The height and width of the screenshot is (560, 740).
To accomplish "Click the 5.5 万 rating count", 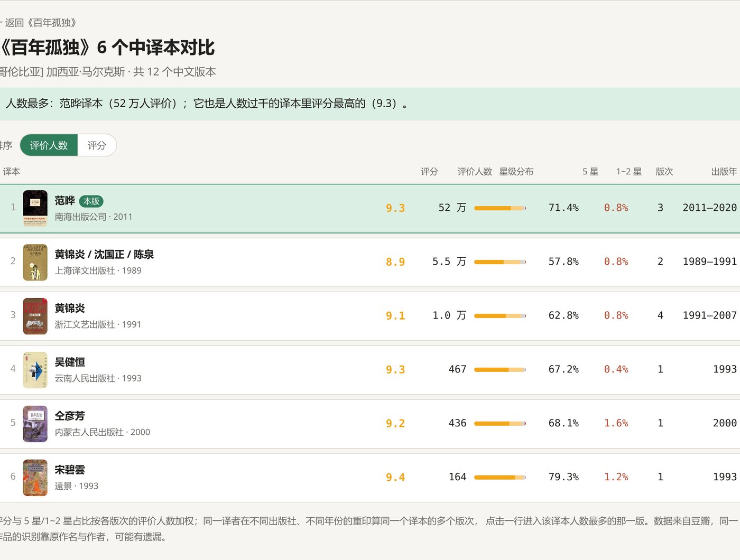I will (449, 262).
